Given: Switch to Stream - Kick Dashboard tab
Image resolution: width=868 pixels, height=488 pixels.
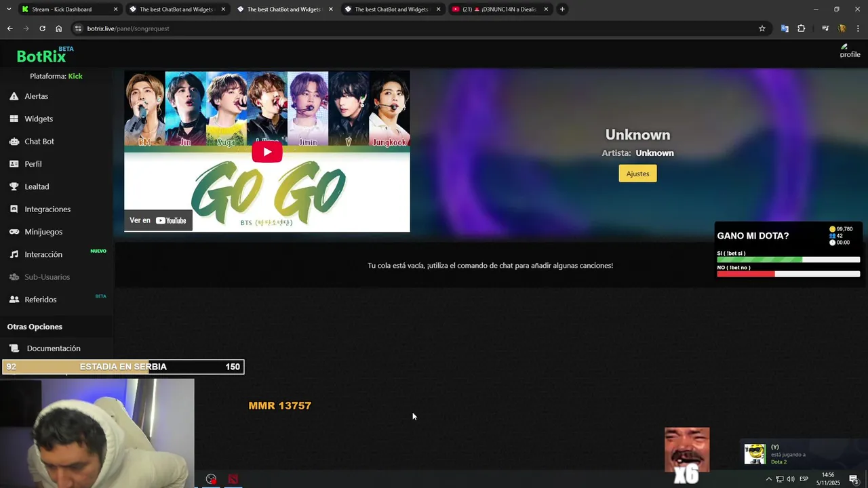Looking at the screenshot, I should point(62,9).
